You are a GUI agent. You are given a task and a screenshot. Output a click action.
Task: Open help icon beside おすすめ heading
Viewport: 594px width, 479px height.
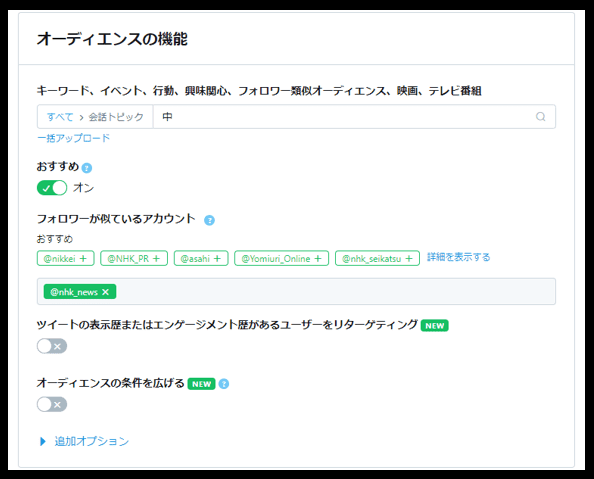[x=87, y=168]
